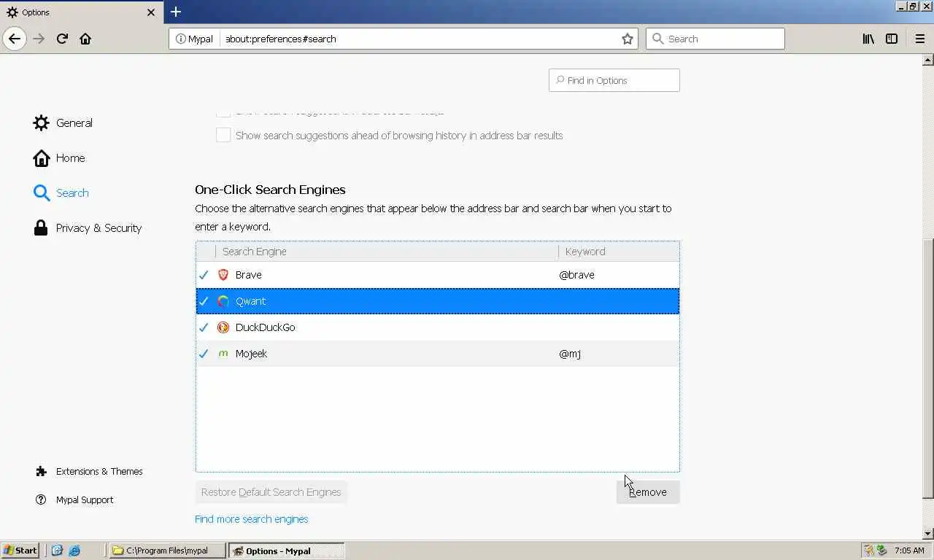Remove the selected search engine
Viewport: 934px width, 560px height.
[x=648, y=492]
